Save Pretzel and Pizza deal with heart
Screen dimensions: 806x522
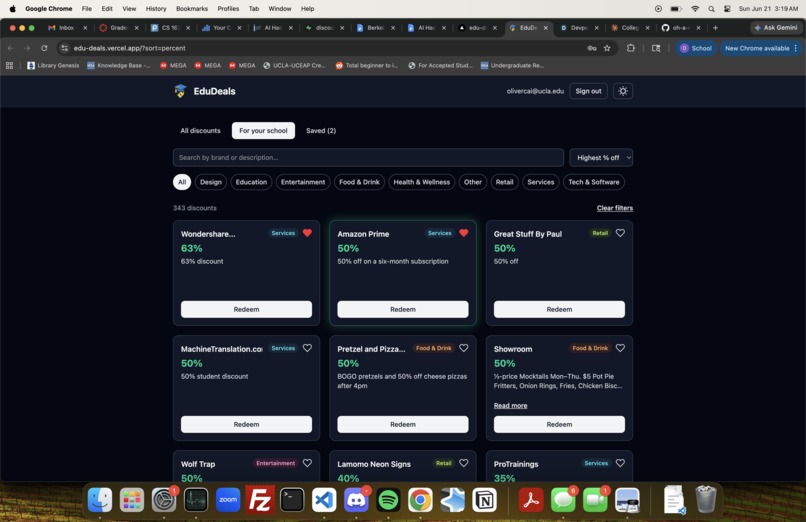[464, 348]
